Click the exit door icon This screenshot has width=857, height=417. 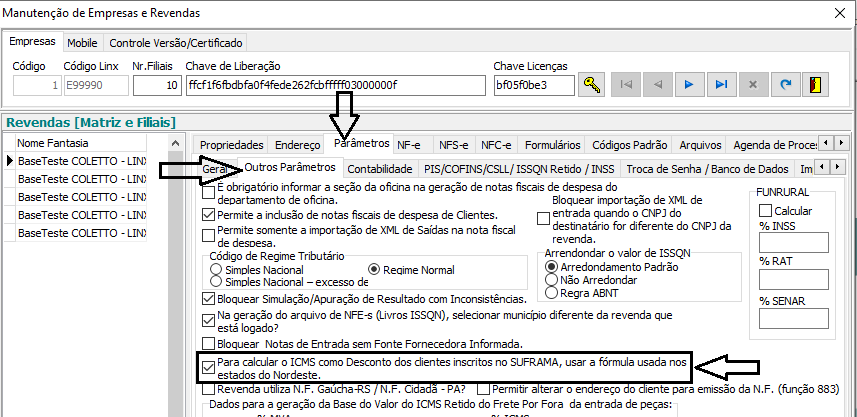(x=815, y=85)
